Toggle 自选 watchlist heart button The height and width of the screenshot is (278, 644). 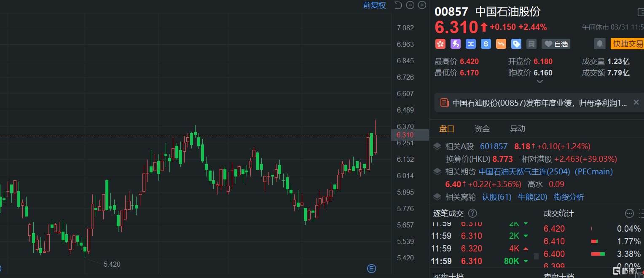pyautogui.click(x=556, y=44)
